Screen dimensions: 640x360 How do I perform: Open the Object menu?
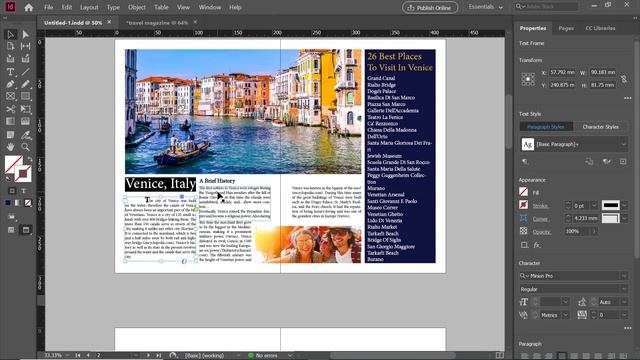(x=137, y=7)
